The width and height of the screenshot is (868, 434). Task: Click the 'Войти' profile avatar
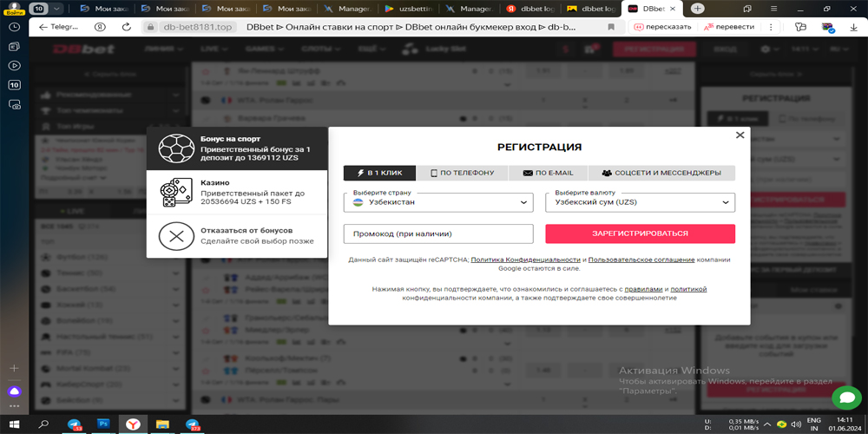14,9
